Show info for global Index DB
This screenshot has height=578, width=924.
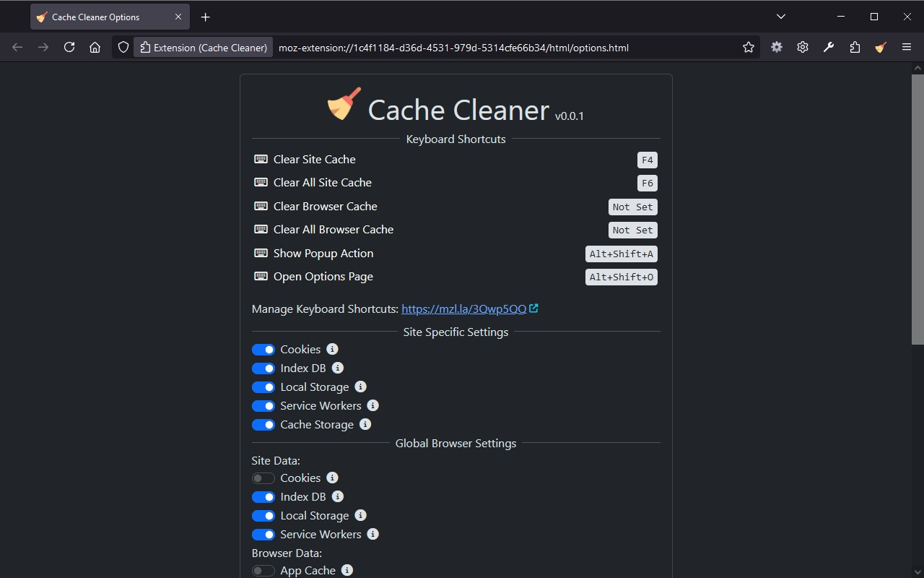coord(337,496)
